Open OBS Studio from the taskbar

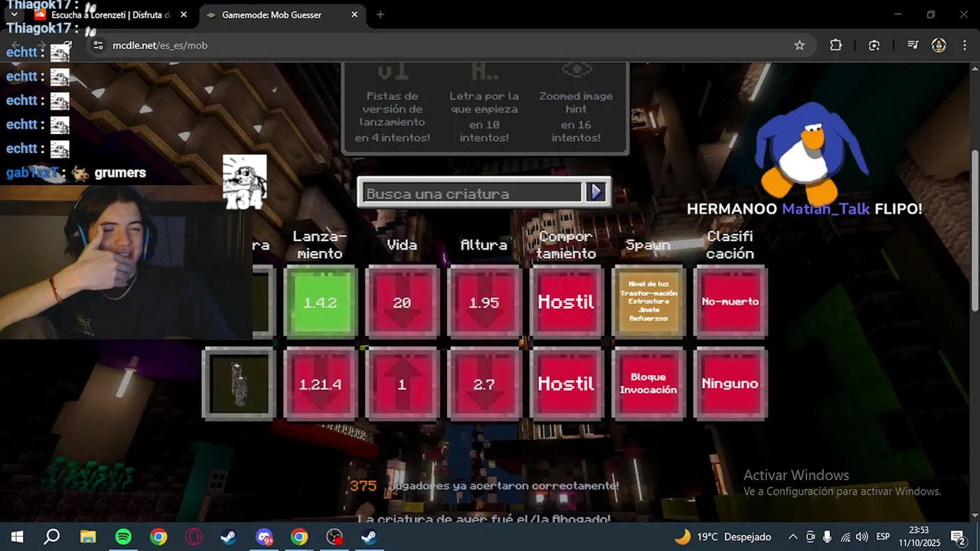pyautogui.click(x=335, y=536)
